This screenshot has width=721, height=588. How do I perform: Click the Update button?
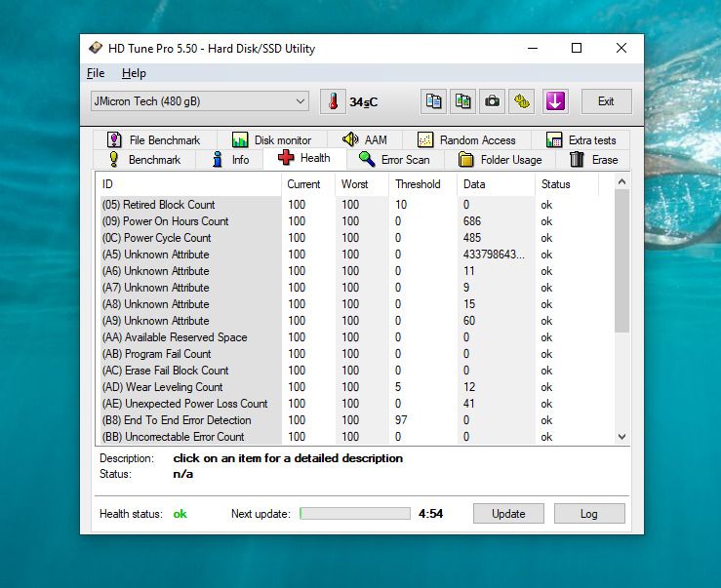(x=508, y=514)
